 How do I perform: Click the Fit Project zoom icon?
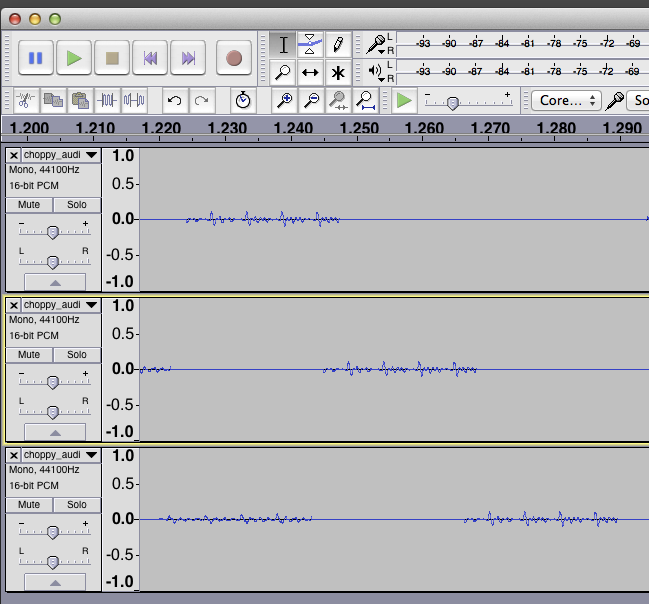pyautogui.click(x=365, y=100)
